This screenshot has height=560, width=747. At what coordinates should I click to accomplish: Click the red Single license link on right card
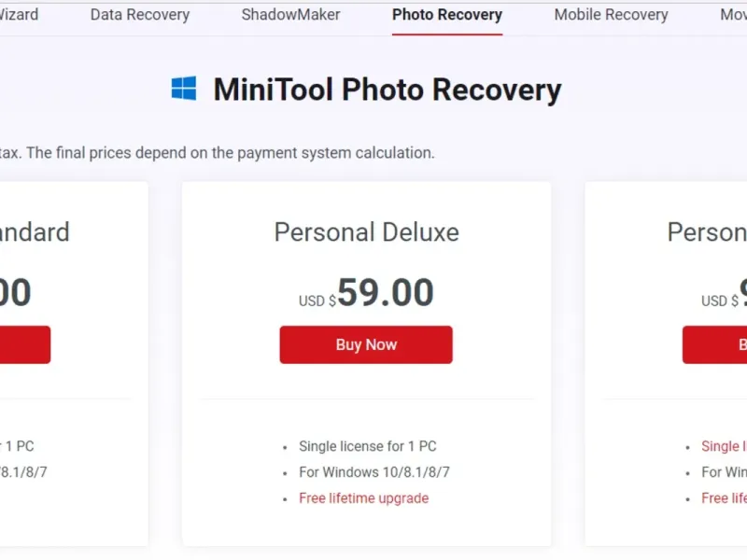pyautogui.click(x=724, y=446)
